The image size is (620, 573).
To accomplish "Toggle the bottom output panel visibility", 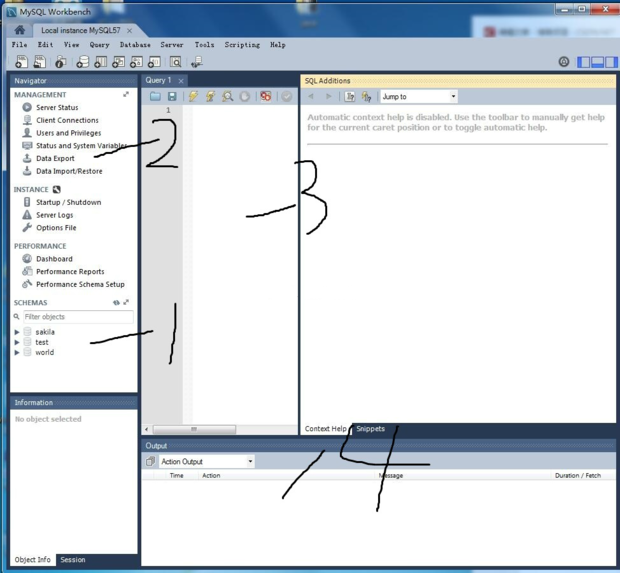I will pos(597,62).
